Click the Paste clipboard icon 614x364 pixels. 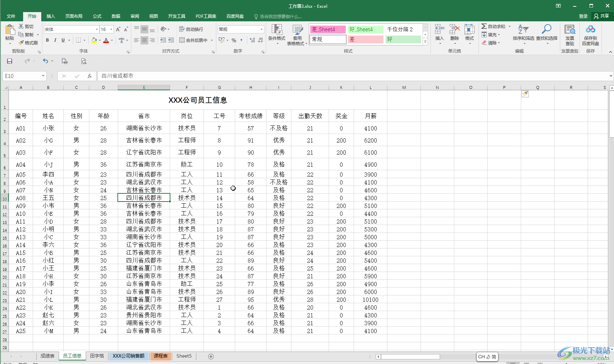(x=10, y=31)
